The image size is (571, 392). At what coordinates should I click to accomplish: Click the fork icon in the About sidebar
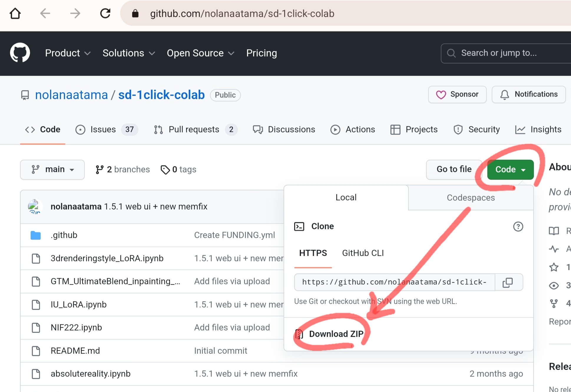[554, 303]
